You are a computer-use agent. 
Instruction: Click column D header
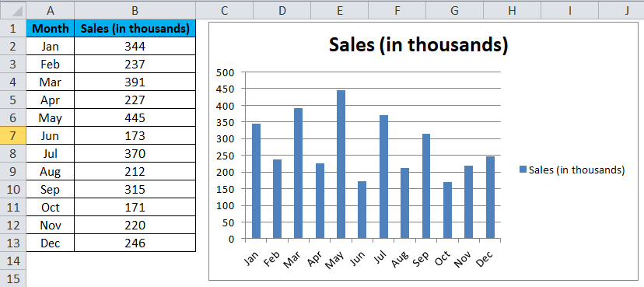[x=282, y=10]
